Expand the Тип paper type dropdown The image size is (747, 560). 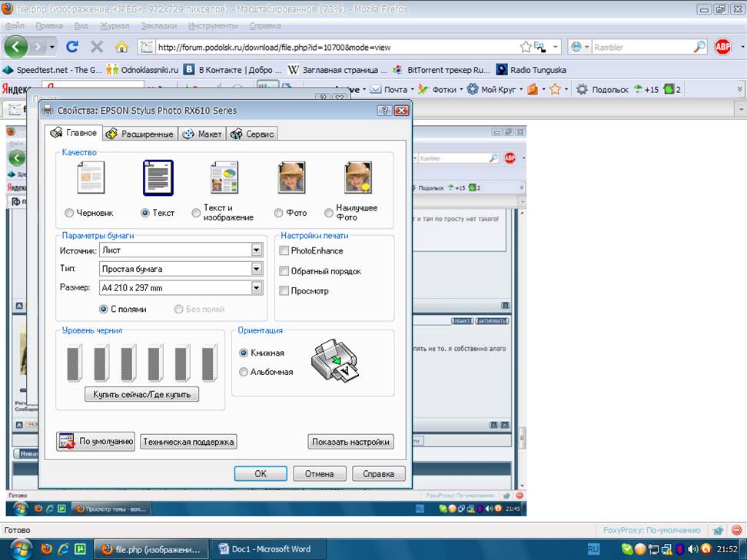257,269
